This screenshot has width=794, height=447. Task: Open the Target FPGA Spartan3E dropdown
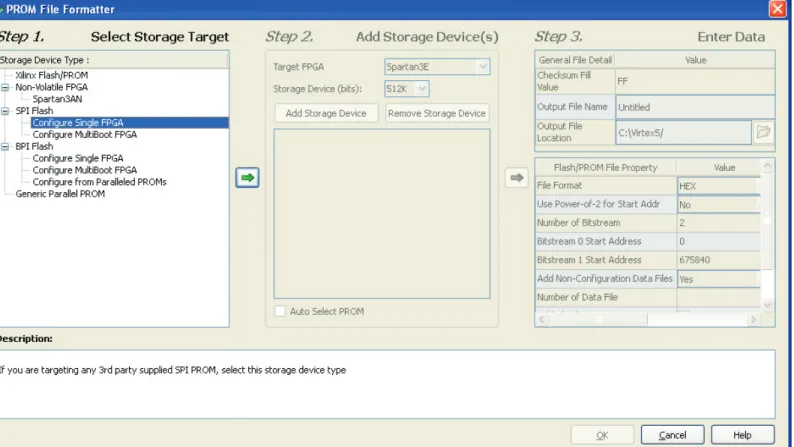(x=483, y=67)
